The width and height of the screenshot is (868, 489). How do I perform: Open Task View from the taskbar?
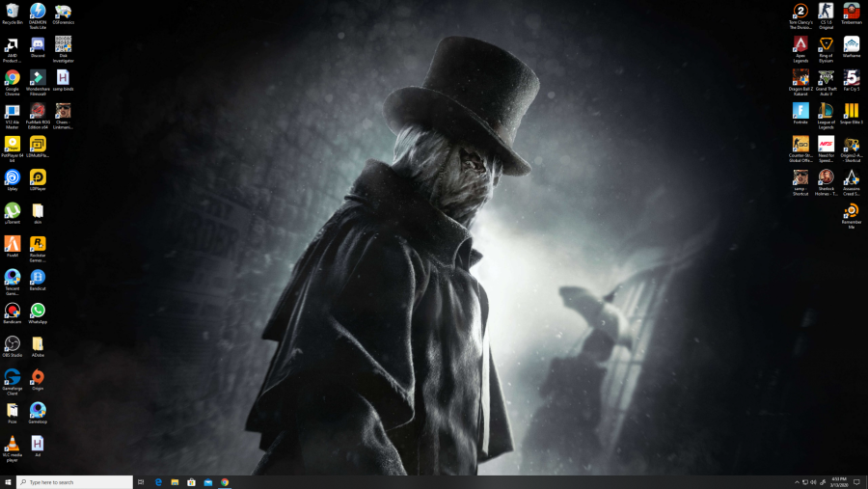(141, 482)
